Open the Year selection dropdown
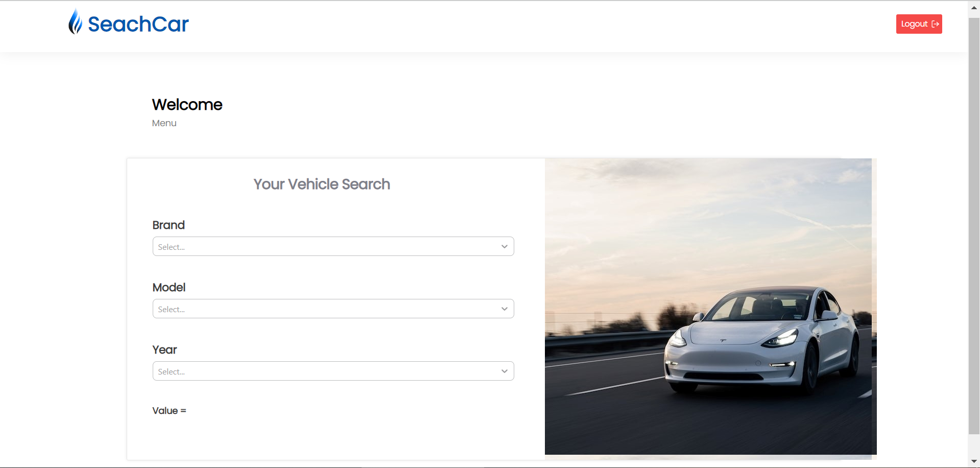The width and height of the screenshot is (980, 468). tap(333, 371)
